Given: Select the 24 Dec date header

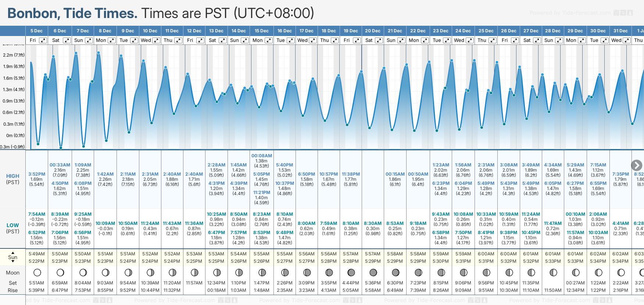Looking at the screenshot, I should (463, 31).
